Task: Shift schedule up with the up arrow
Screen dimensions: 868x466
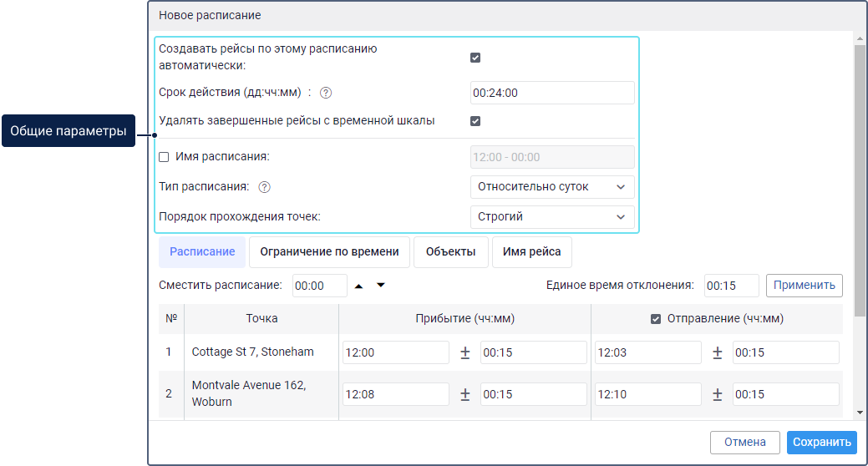Action: 359,286
